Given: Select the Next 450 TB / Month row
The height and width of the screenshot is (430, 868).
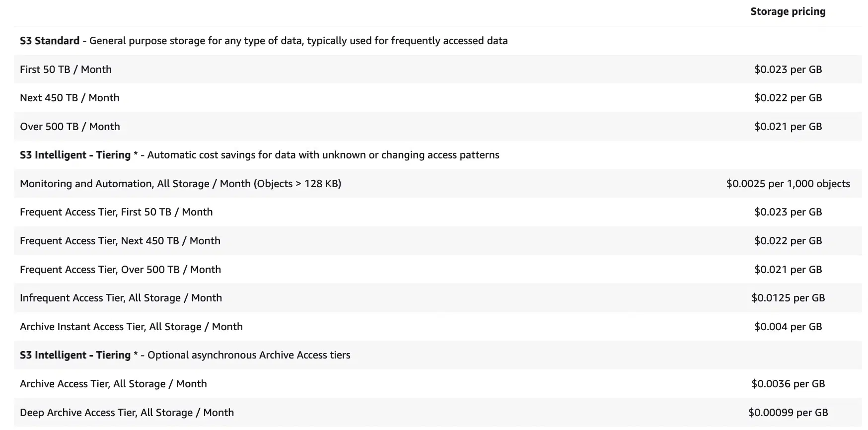Looking at the screenshot, I should (x=70, y=98).
